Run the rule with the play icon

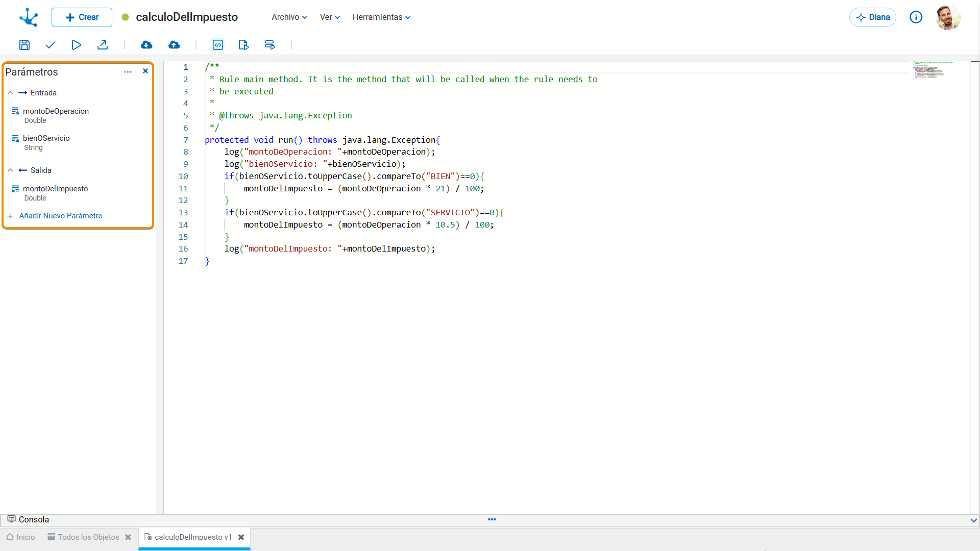[x=76, y=45]
